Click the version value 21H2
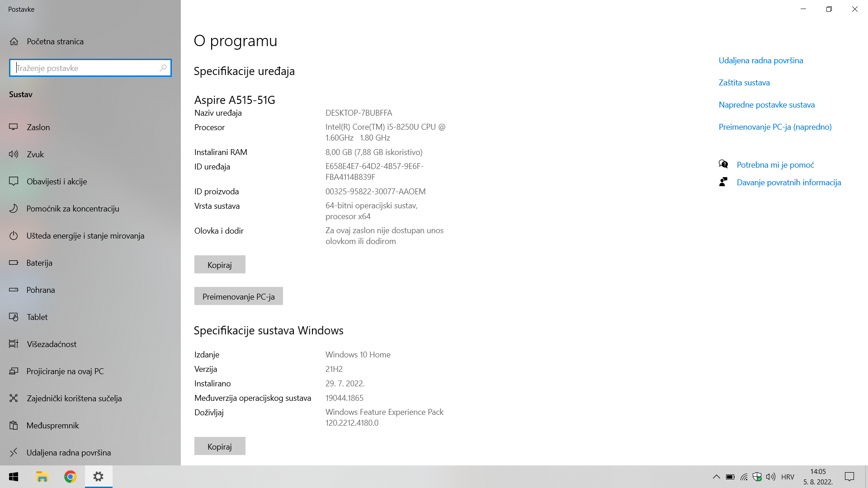 (334, 369)
